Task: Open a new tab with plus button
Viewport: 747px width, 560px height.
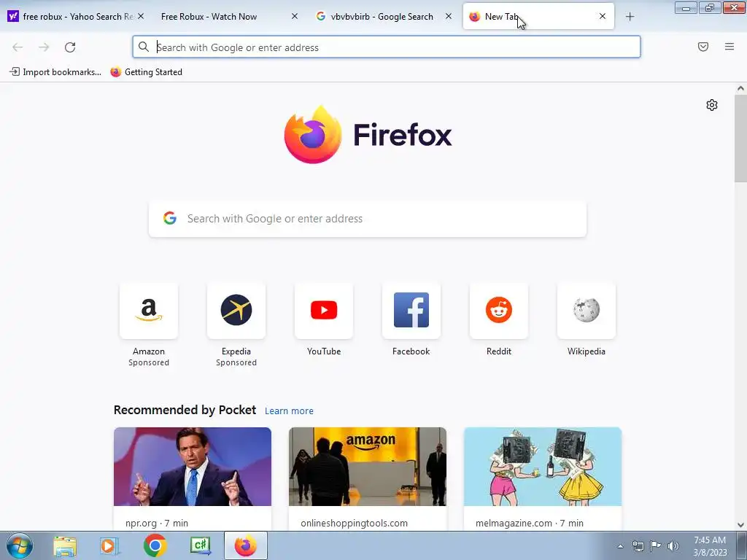Action: pos(630,17)
